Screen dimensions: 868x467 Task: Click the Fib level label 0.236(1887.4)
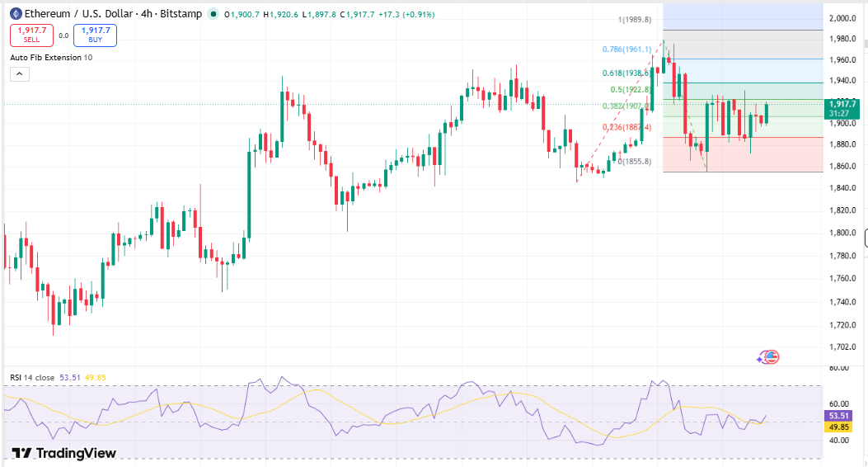(626, 127)
